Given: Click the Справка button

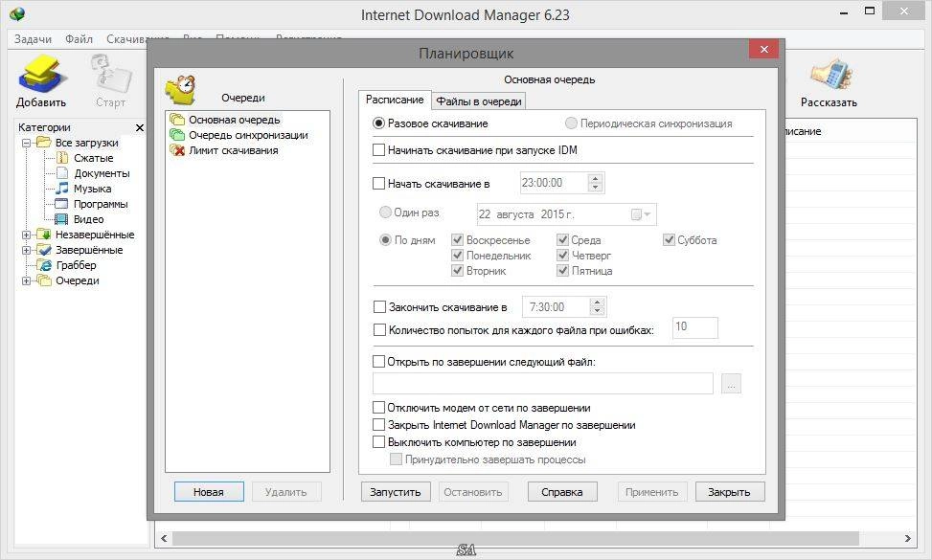Looking at the screenshot, I should coord(562,492).
